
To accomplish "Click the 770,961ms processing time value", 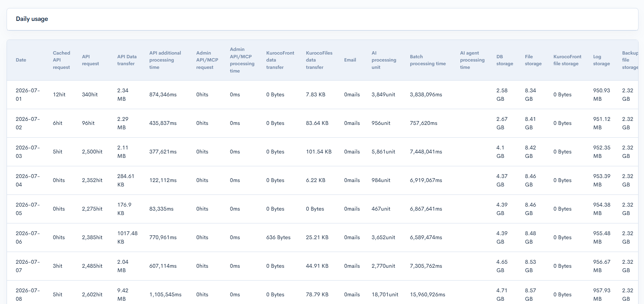I will click(163, 237).
